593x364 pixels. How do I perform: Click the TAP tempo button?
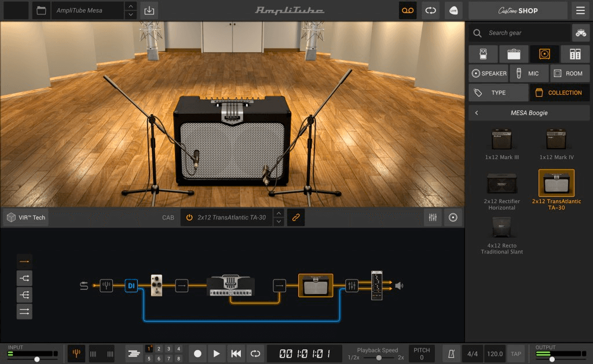tap(516, 354)
